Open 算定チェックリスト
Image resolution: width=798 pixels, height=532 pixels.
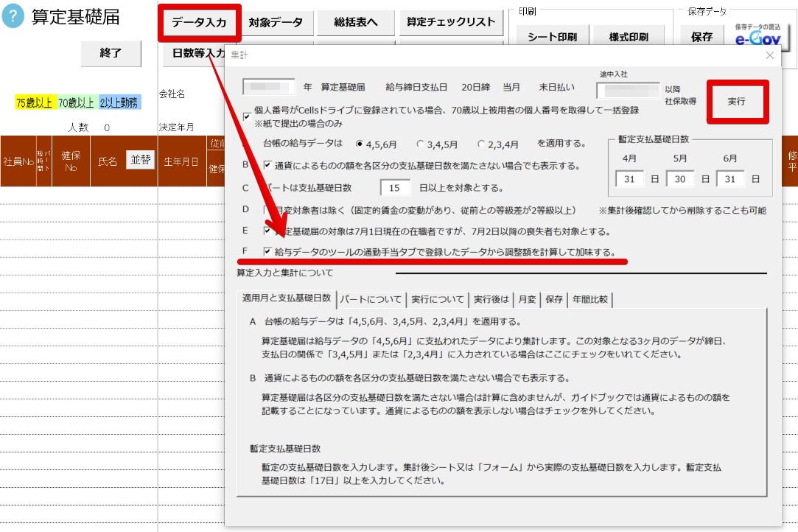point(451,22)
